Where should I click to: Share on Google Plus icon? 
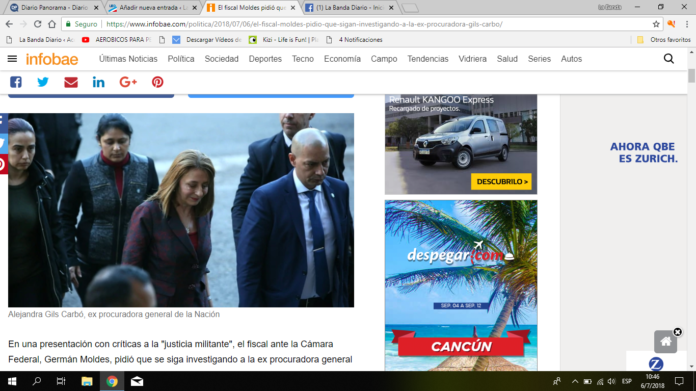[x=128, y=82]
